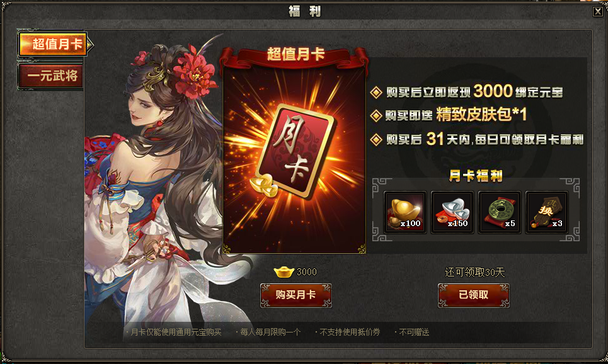Switch to the 一元武将 tab
608x364 pixels.
(51, 76)
